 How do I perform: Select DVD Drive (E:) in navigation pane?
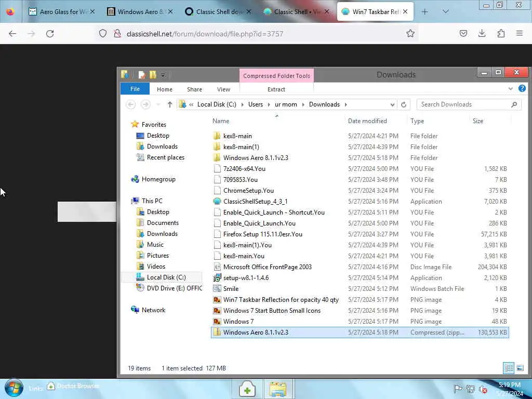pos(174,288)
